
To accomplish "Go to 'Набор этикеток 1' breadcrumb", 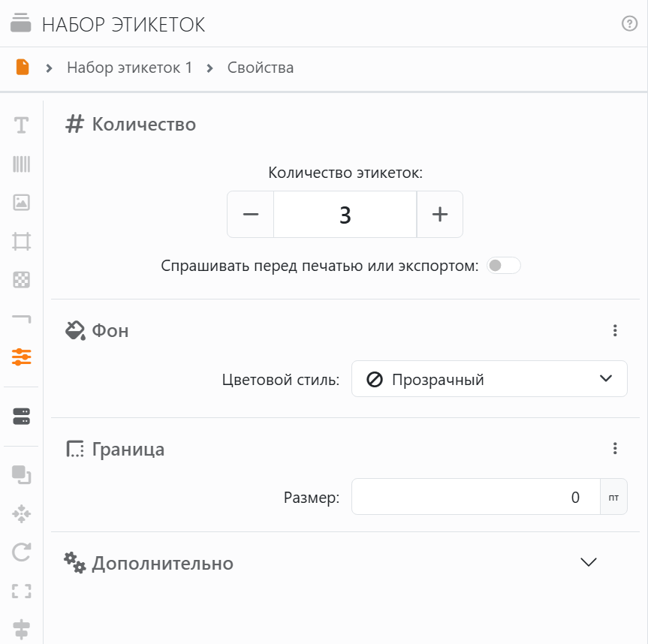I will point(129,68).
